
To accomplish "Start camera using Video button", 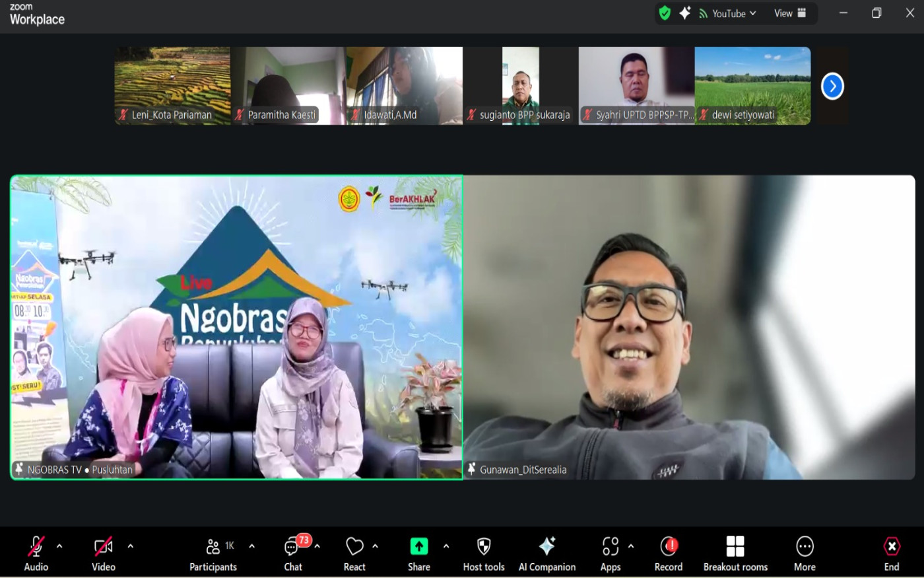I will coord(103,552).
